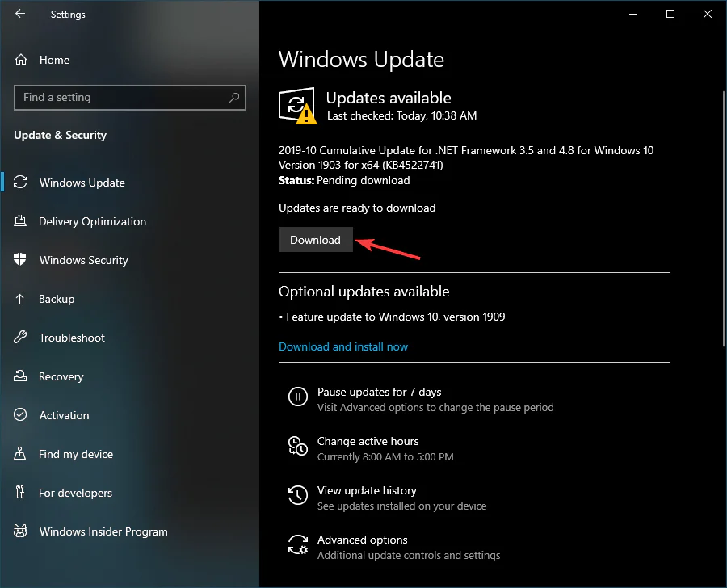This screenshot has height=588, width=727.
Task: Click Feature update to Windows 10, version 1909
Action: coord(396,317)
